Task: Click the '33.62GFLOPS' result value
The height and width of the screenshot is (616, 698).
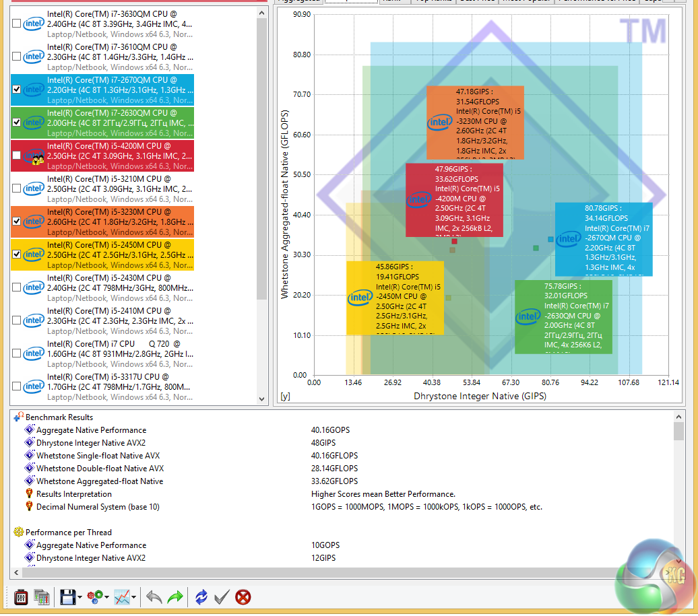Action: 334,481
